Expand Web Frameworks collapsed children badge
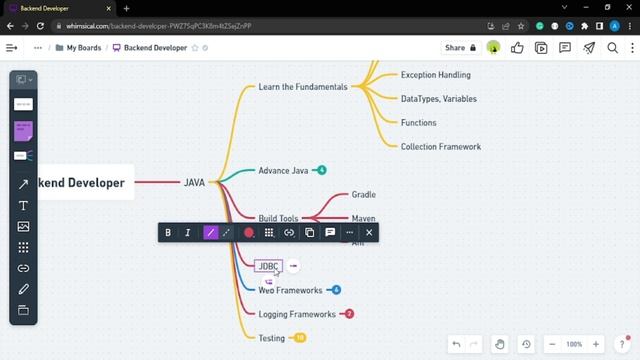The image size is (640, 360). pos(336,290)
